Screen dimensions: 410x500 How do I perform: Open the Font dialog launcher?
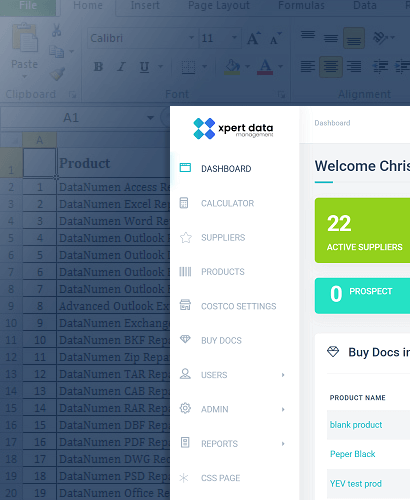(x=282, y=95)
